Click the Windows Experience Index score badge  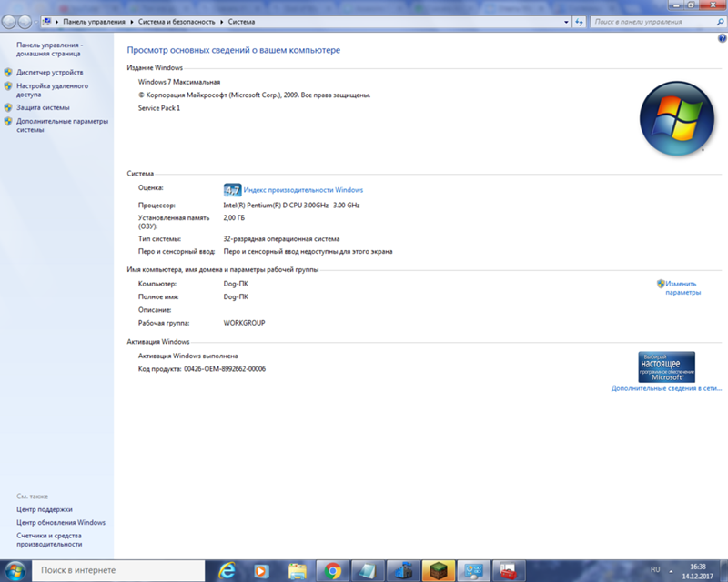tap(232, 190)
